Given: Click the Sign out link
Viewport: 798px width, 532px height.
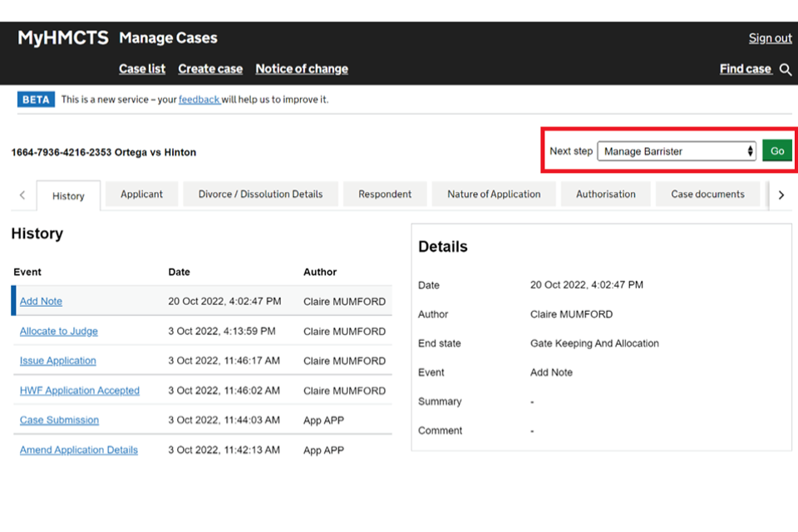Looking at the screenshot, I should (x=770, y=38).
